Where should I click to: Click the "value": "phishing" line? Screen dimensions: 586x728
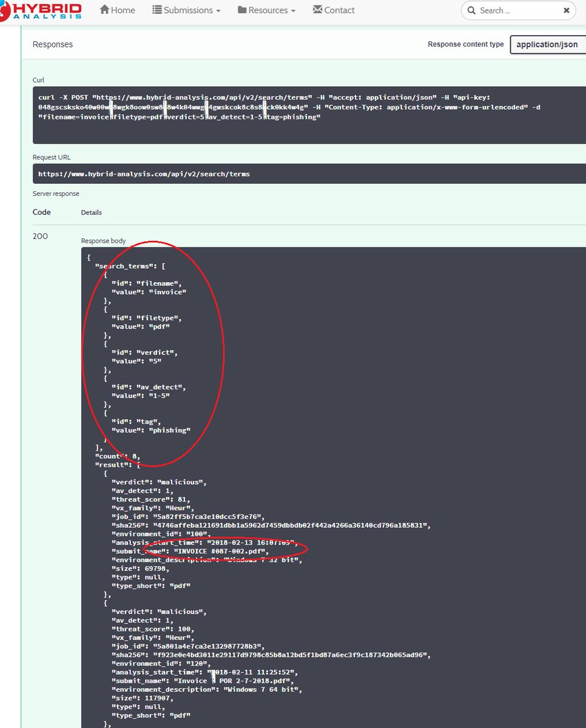point(151,431)
